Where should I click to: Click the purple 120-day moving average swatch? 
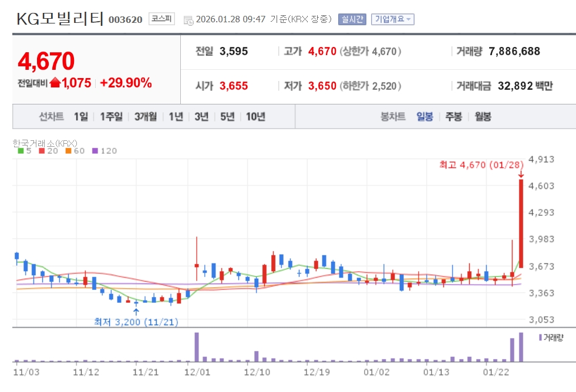95,151
